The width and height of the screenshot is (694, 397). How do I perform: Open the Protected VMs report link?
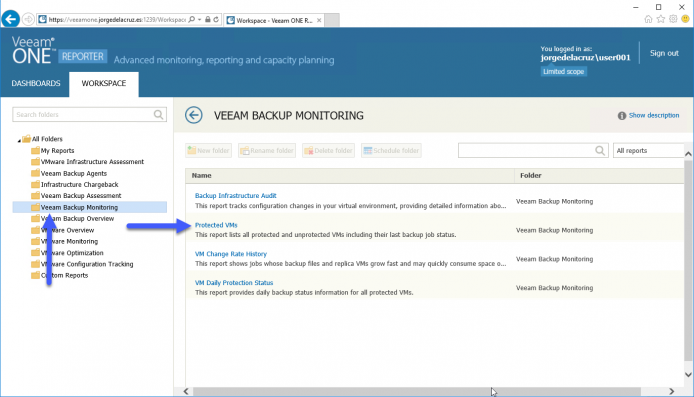pyautogui.click(x=216, y=225)
